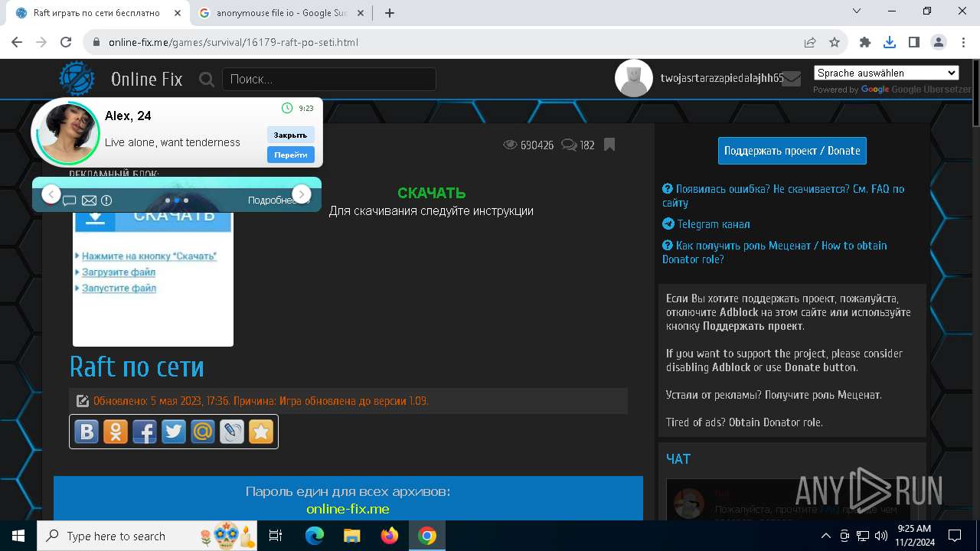Open a new Chrome tab
Screen dimensions: 980x551
390,13
